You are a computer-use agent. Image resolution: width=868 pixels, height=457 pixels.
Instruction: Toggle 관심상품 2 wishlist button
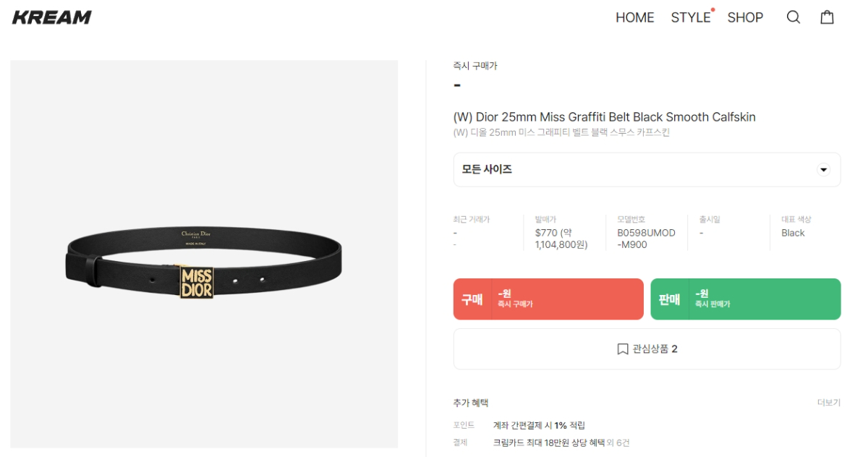pyautogui.click(x=647, y=349)
